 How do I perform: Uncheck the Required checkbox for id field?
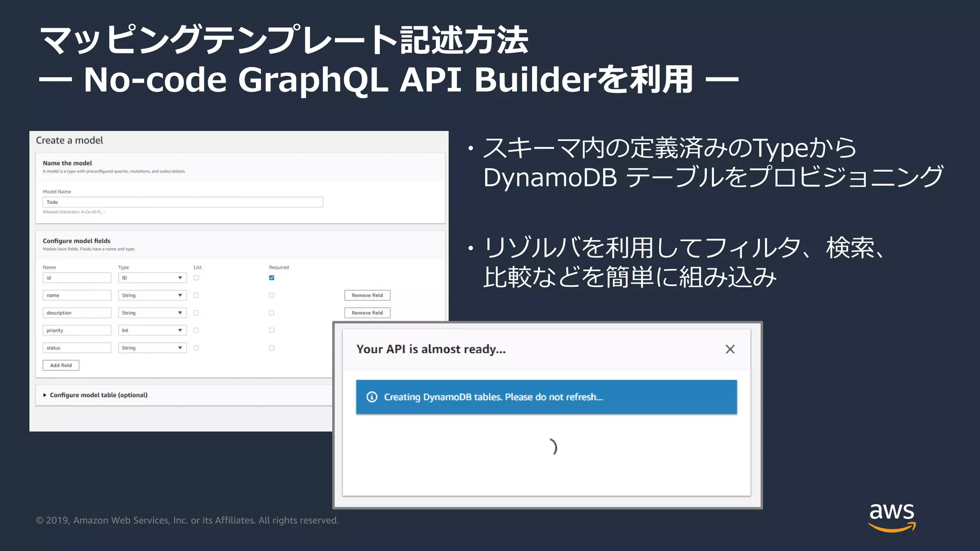point(271,278)
